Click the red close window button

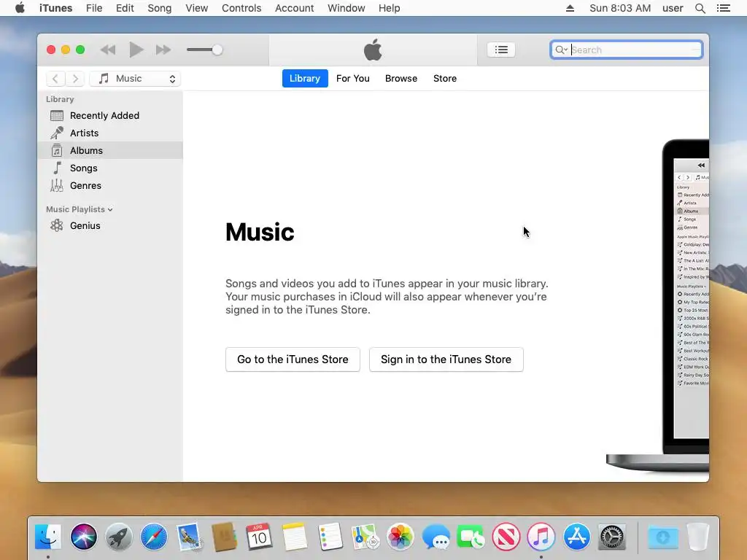click(51, 50)
